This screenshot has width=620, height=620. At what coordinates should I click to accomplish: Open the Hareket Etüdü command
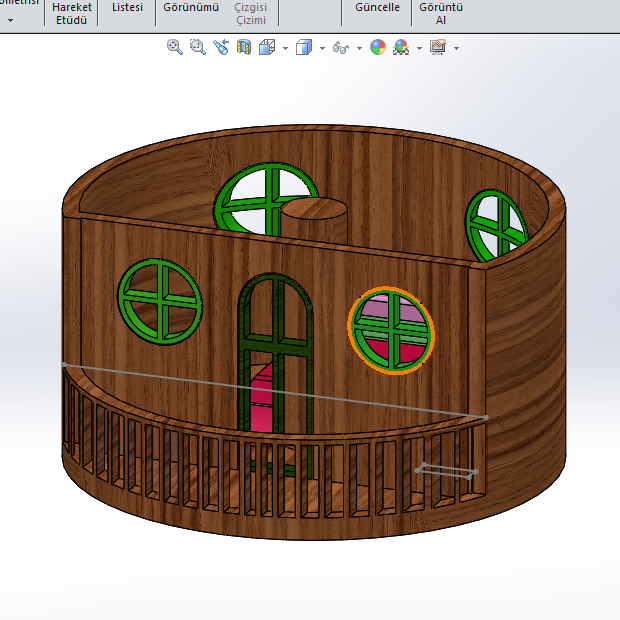click(x=72, y=13)
